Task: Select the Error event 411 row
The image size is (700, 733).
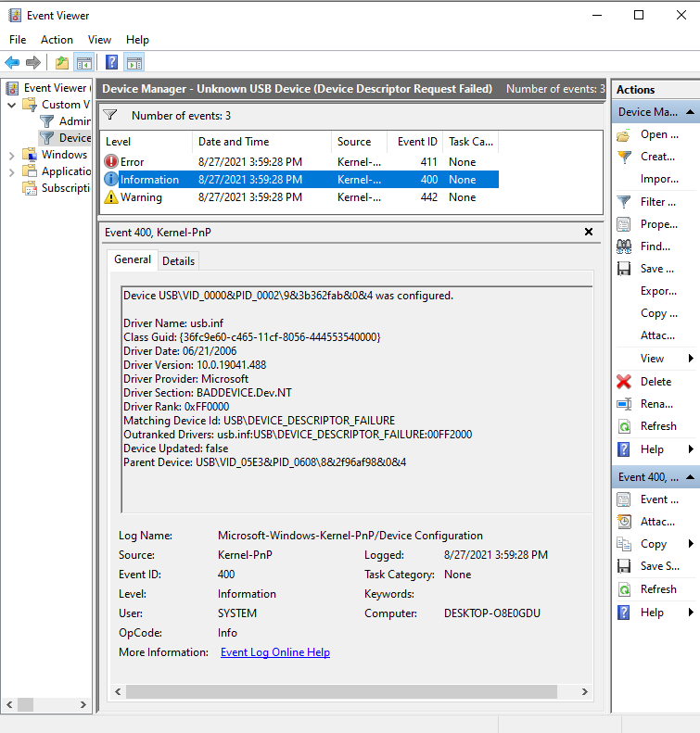Action: click(x=299, y=162)
